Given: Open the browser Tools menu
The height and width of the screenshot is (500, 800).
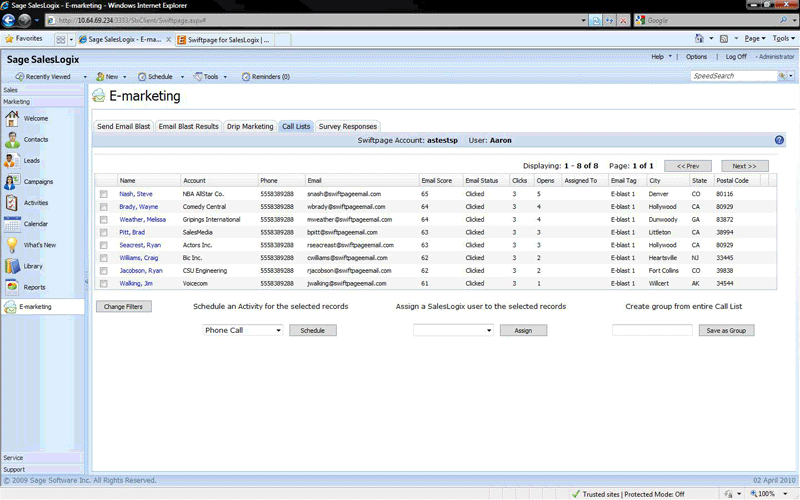Looking at the screenshot, I should click(783, 38).
